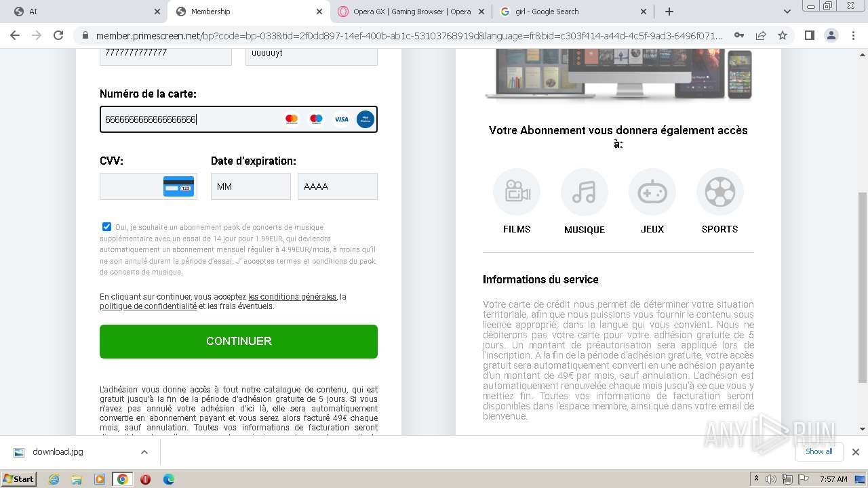Image resolution: width=868 pixels, height=488 pixels.
Task: Open Opera browser from taskbar
Action: pyautogui.click(x=145, y=479)
